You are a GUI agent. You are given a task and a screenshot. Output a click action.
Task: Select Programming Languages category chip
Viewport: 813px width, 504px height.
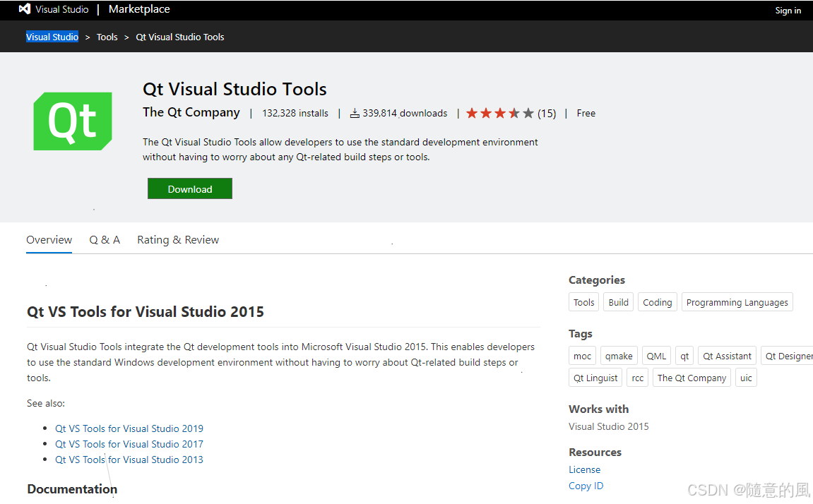[737, 302]
